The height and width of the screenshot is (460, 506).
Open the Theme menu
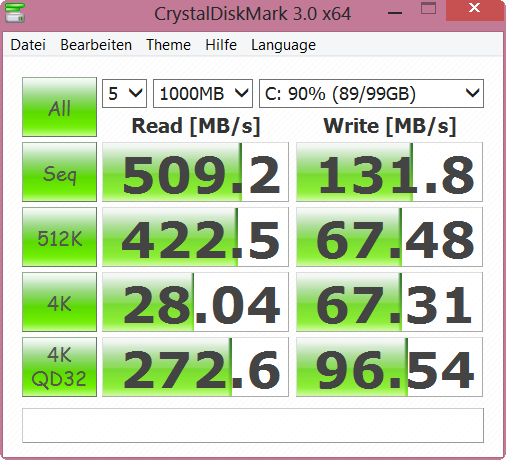168,45
